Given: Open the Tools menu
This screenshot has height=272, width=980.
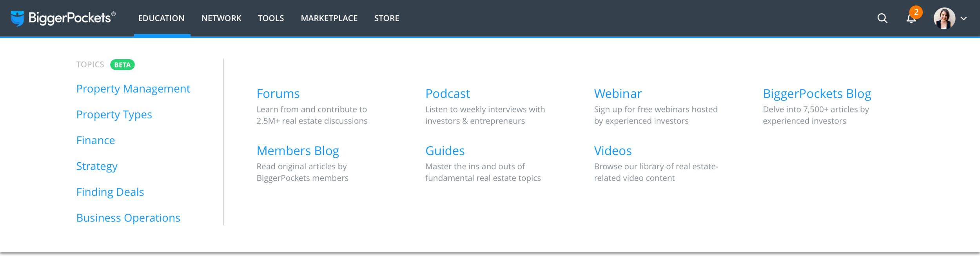Looking at the screenshot, I should 271,18.
